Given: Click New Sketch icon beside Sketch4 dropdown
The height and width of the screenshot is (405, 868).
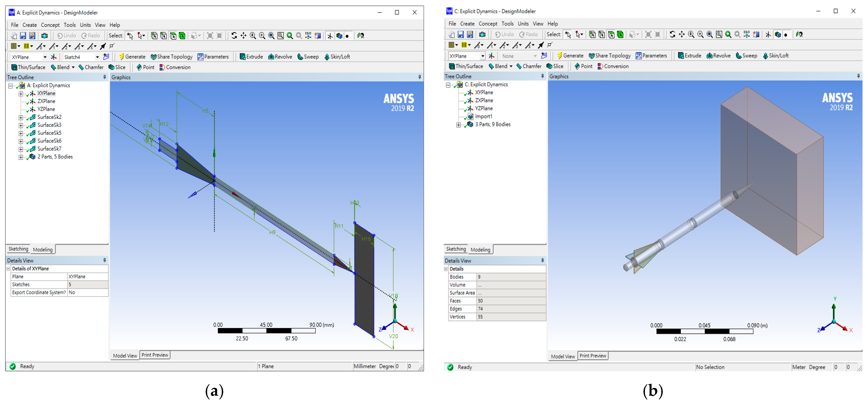Looking at the screenshot, I should pos(106,57).
